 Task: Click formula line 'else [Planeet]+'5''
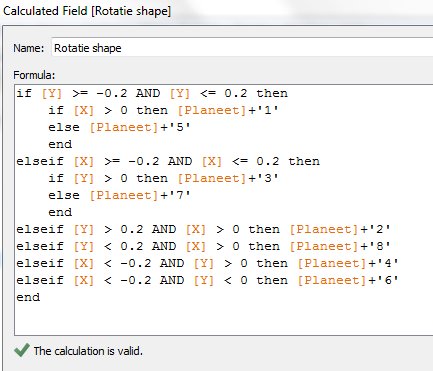point(119,127)
